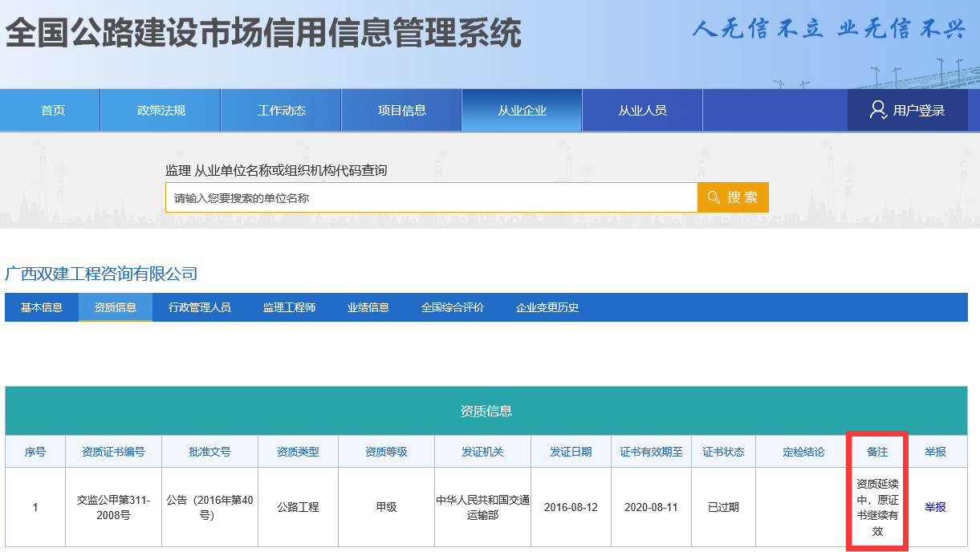Open the 监理工程师 tab
Screen dimensions: 980x552
289,307
